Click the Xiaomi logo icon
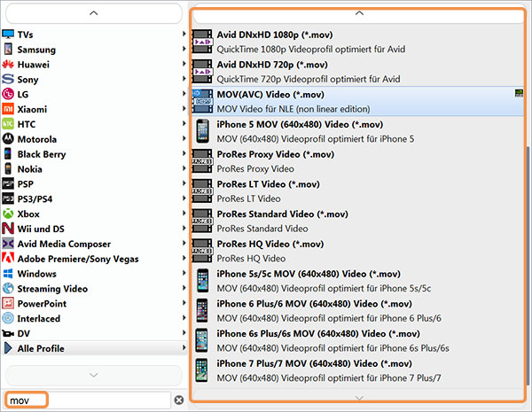Screen dimensions: 532x412 click(8, 109)
